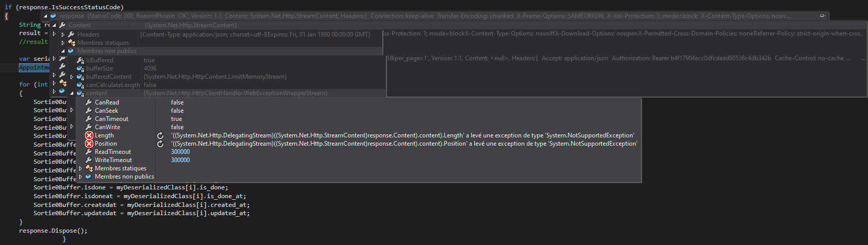This screenshot has height=245, width=868.
Task: Click the property icon next to IsBuffered
Action: (x=80, y=60)
